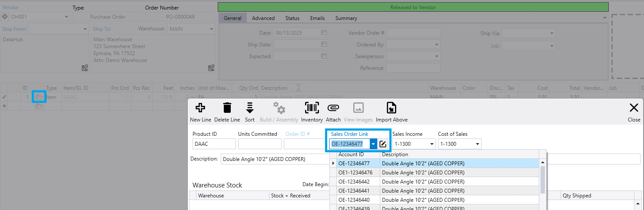Toggle the checkbox on line item row 1
The width and height of the screenshot is (644, 210).
point(14,97)
